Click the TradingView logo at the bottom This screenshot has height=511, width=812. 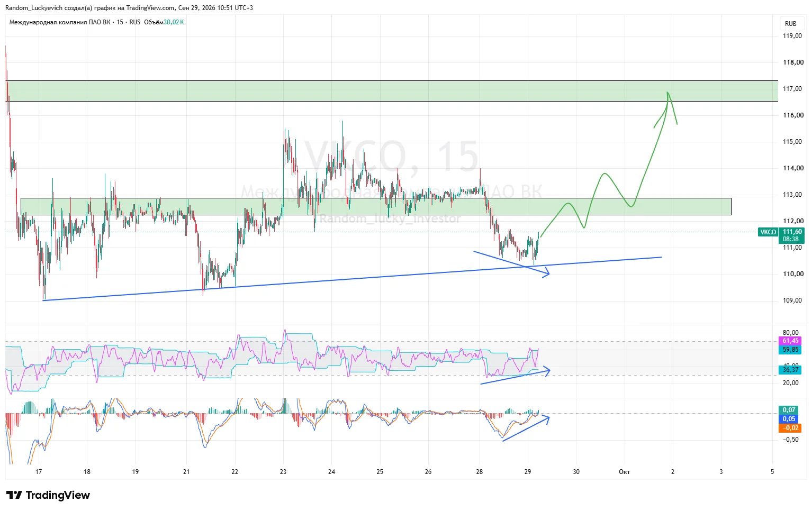point(48,495)
